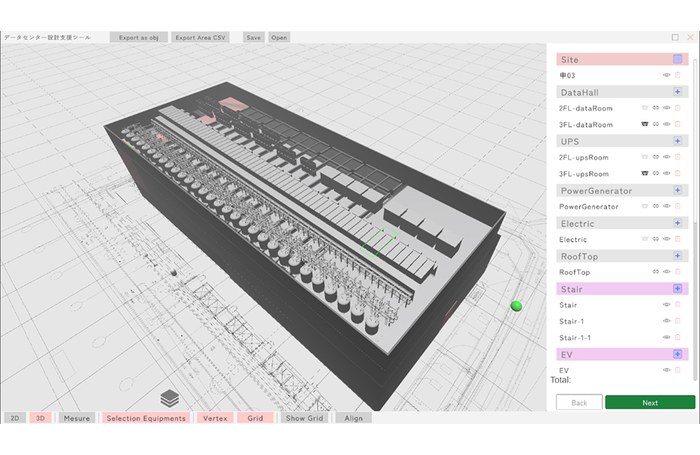Delete the 2FL-upsRoom entry
Image resolution: width=700 pixels, height=455 pixels.
pos(678,157)
